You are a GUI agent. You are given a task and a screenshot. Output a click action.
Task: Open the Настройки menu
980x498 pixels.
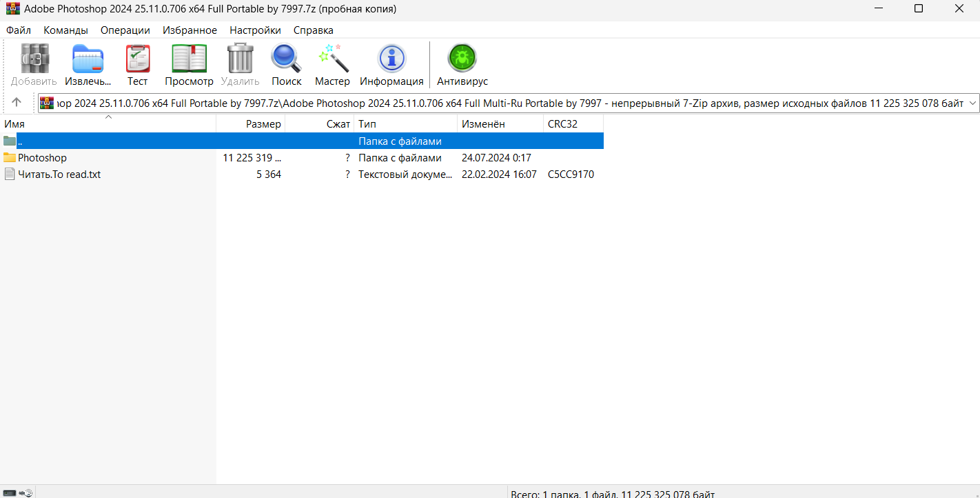pos(256,30)
